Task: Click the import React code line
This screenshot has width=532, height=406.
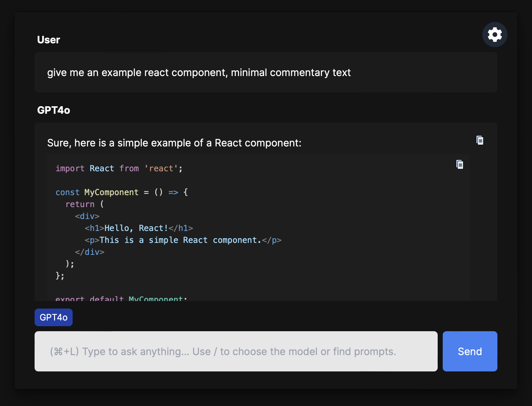Action: [119, 169]
